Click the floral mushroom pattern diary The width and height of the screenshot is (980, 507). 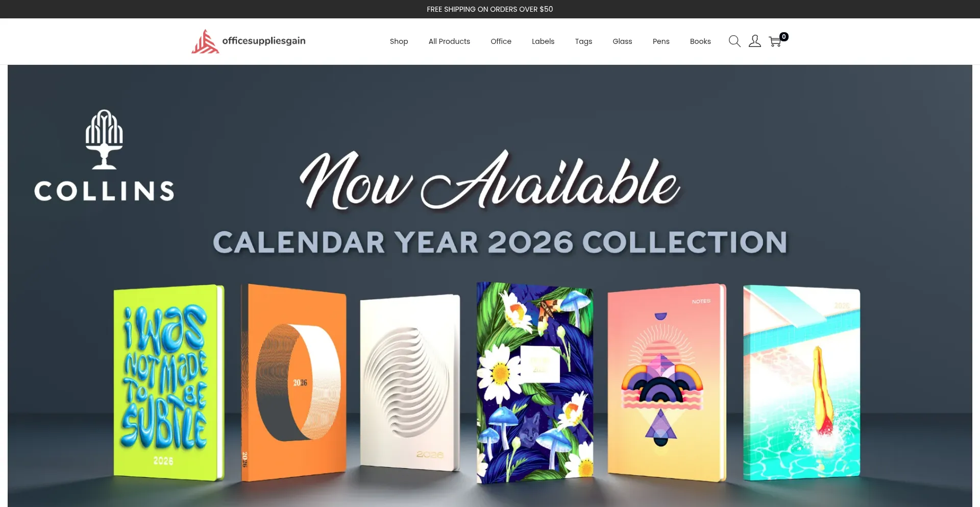[535, 383]
